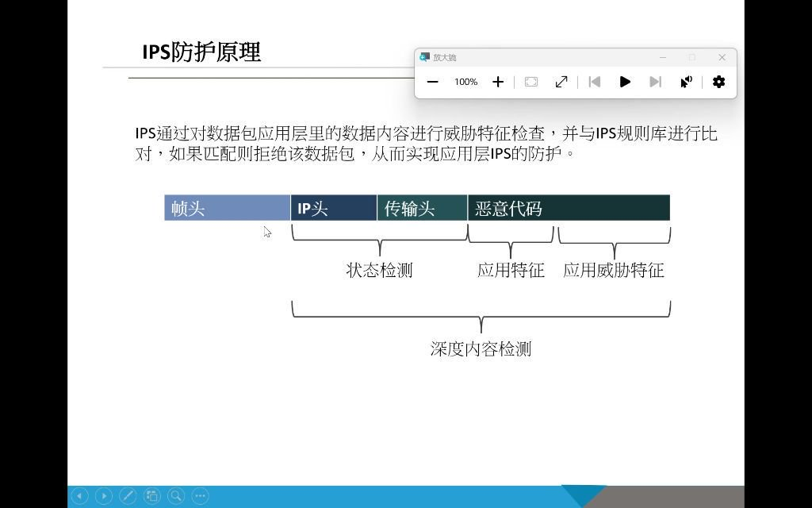
Task: Start Magnifier reading with play button
Action: click(625, 82)
